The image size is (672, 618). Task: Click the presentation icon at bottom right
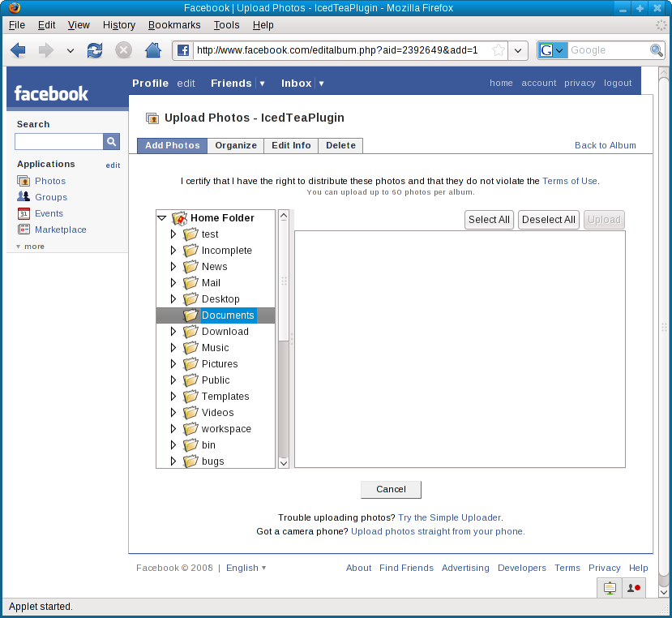tap(610, 588)
